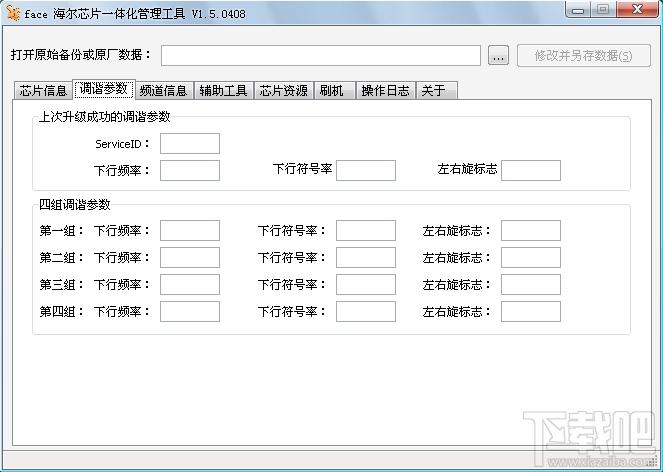This screenshot has width=663, height=472.
Task: Focus 第四组 下行符号率 field
Action: click(x=366, y=312)
